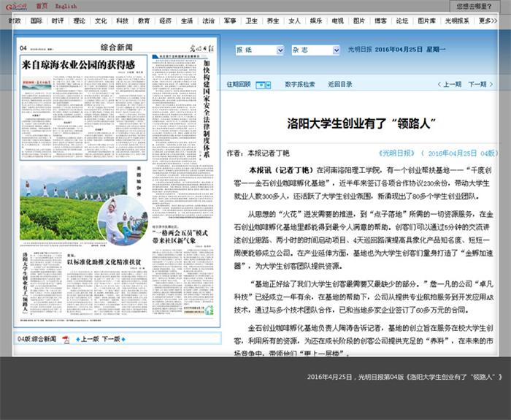This screenshot has width=511, height=420.
Task: Open the 图片库 section
Action: (426, 21)
